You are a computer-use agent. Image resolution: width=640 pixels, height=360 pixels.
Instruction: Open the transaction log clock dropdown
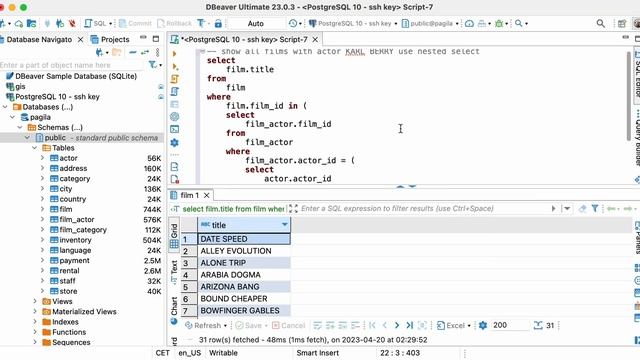tap(295, 23)
